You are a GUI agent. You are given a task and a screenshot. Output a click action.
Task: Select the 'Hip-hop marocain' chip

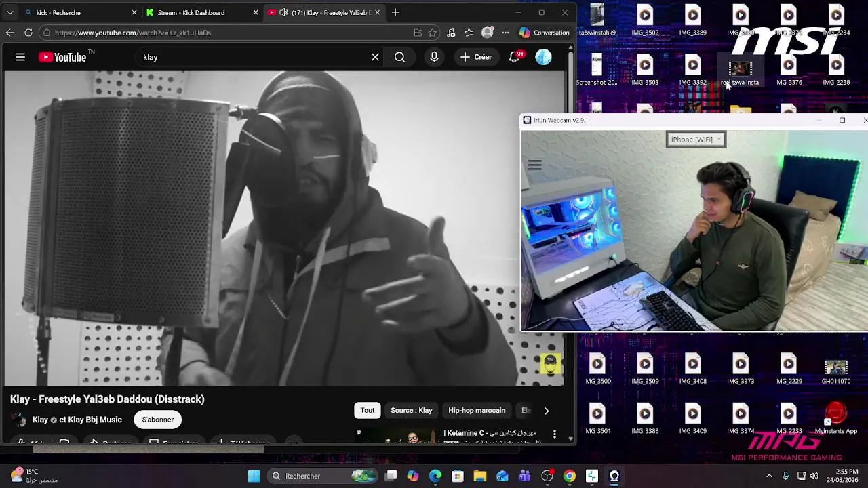(477, 410)
